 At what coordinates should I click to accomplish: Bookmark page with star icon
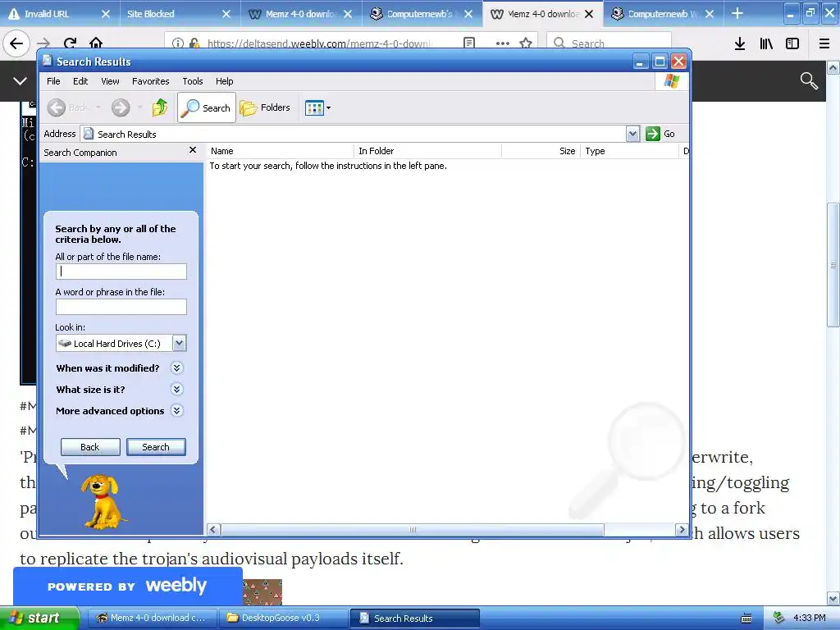coord(526,43)
